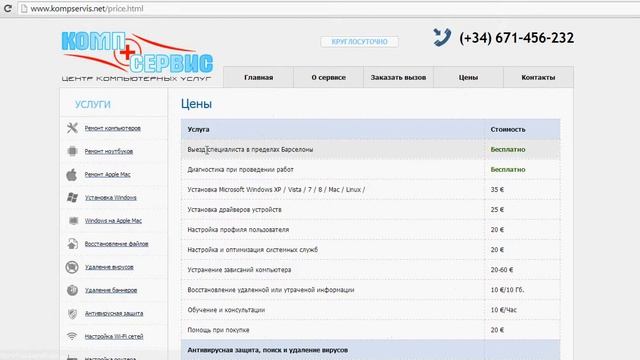Click the page document icon in address bar
This screenshot has height=360, width=640.
(24, 9)
